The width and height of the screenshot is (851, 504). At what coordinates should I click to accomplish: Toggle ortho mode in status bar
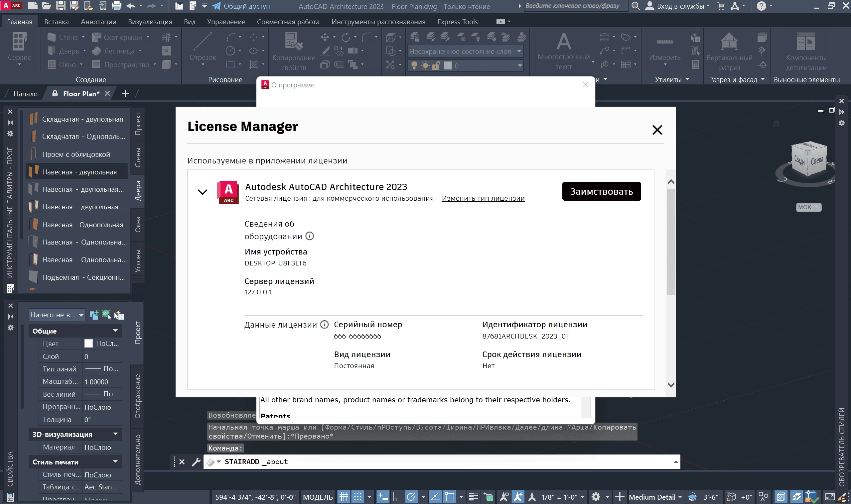click(397, 497)
